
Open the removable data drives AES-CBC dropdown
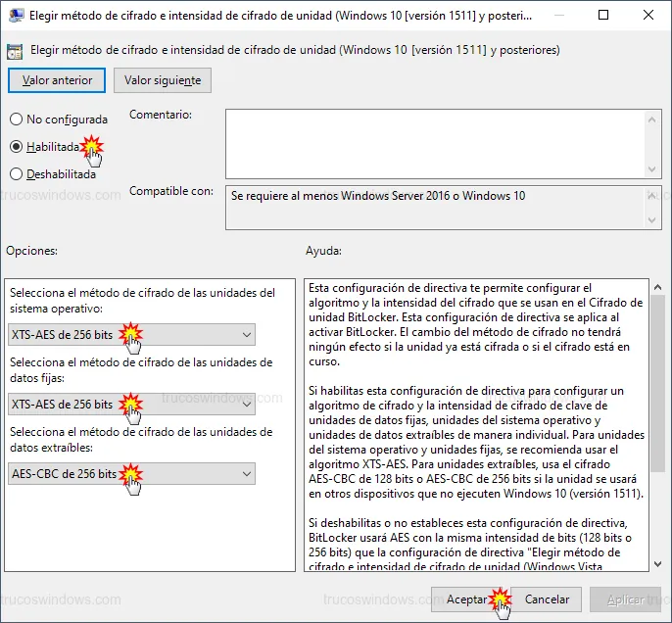pyautogui.click(x=131, y=474)
